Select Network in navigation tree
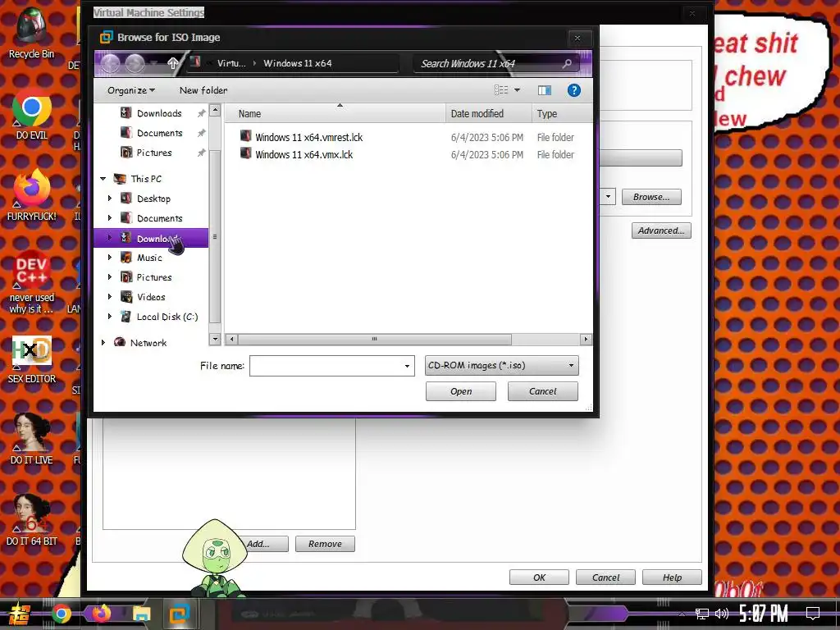This screenshot has width=840, height=630. click(148, 343)
